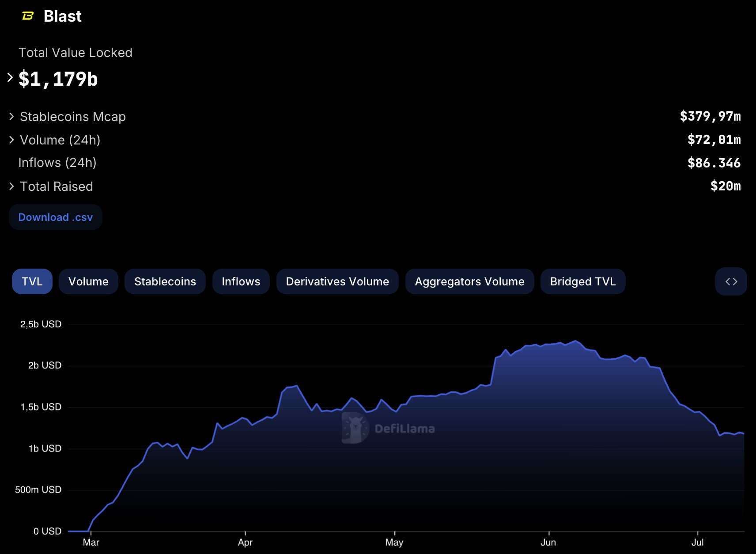Click the Blast chain title
Image resolution: width=756 pixels, height=554 pixels.
coord(63,16)
